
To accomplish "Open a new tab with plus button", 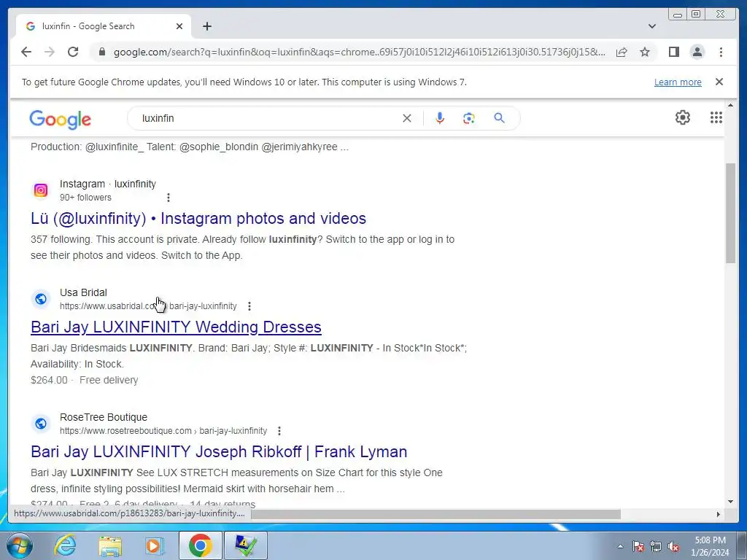I will point(206,26).
